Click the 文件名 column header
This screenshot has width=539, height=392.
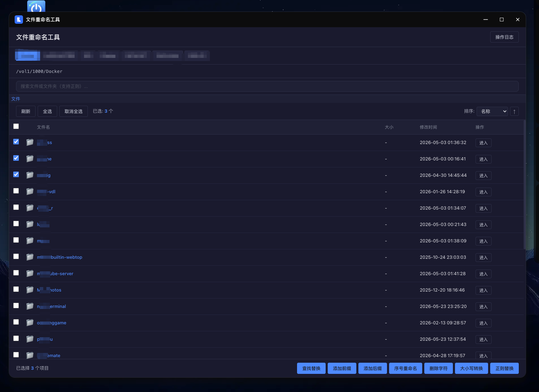(43, 127)
